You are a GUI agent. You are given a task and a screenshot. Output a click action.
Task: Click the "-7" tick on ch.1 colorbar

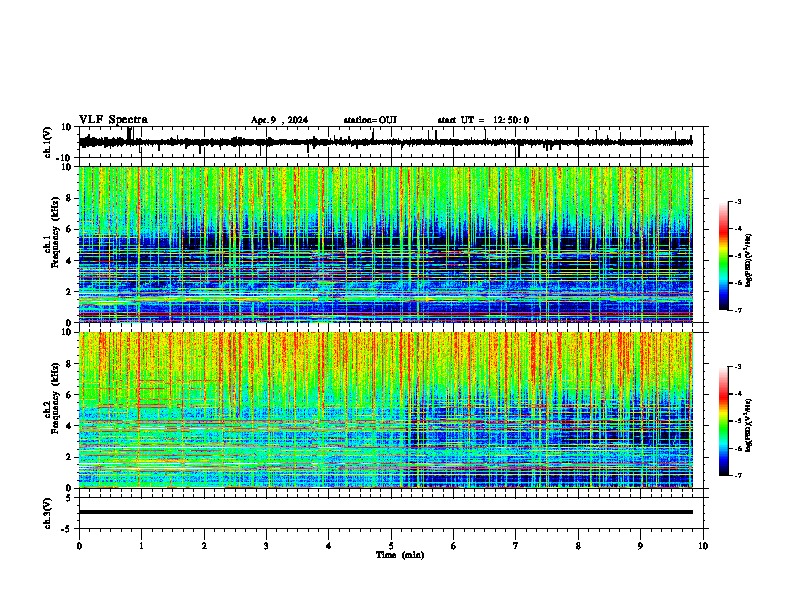(x=737, y=310)
